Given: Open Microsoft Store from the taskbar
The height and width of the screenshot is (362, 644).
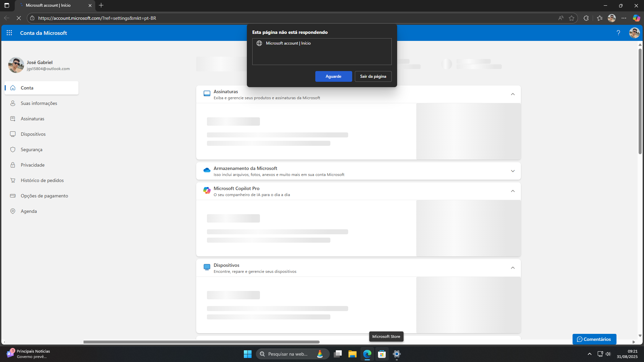Looking at the screenshot, I should 382,354.
